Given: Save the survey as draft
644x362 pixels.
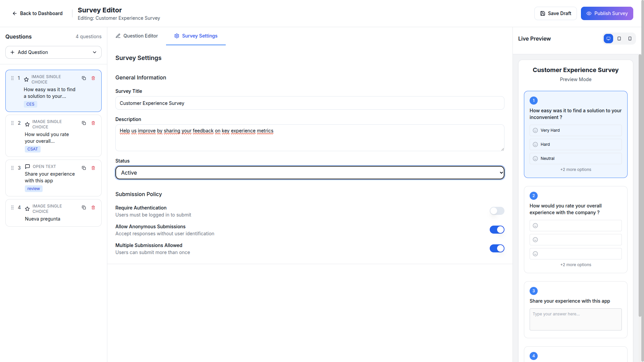Looking at the screenshot, I should coord(555,13).
